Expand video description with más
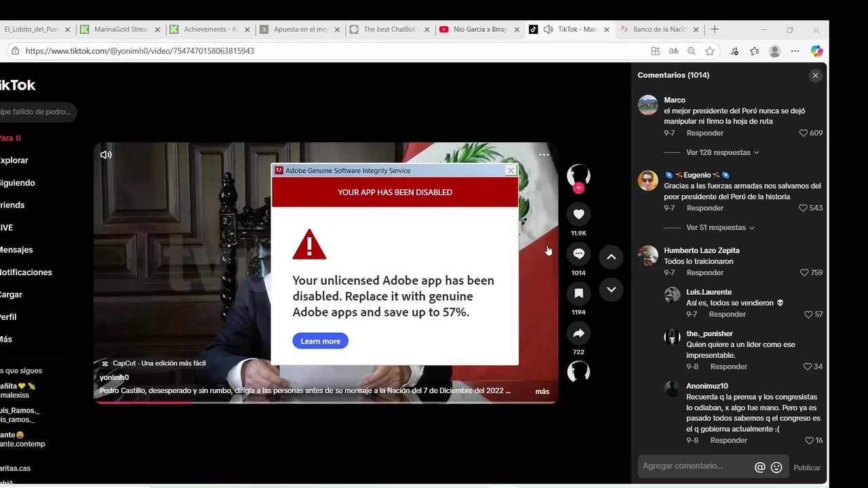The image size is (868, 488). (x=542, y=391)
